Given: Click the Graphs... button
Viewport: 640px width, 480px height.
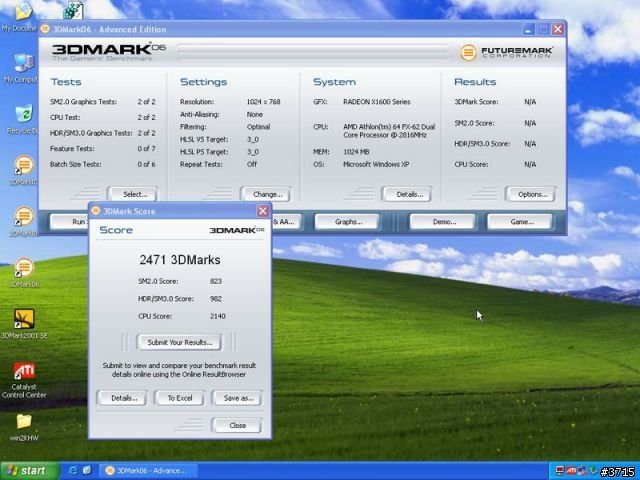Looking at the screenshot, I should 348,222.
